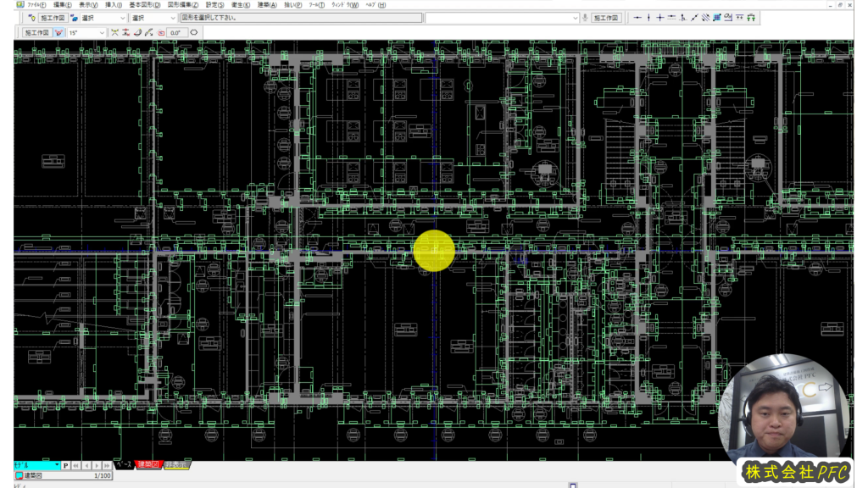
Task: Click the cross-shaped line tool icon
Action: pyautogui.click(x=659, y=18)
